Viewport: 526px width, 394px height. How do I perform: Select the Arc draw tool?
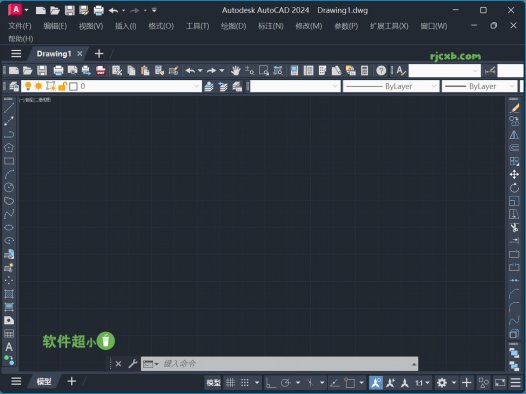(9, 174)
